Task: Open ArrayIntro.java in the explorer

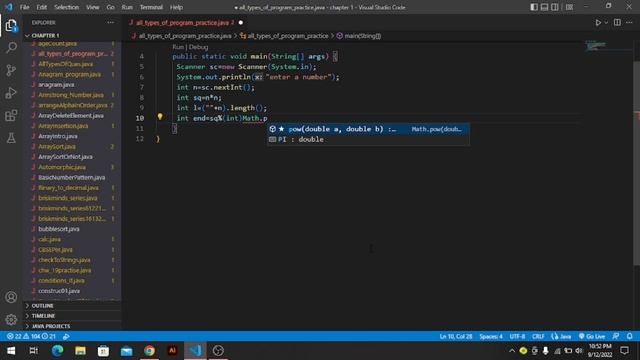Action: tap(58, 136)
